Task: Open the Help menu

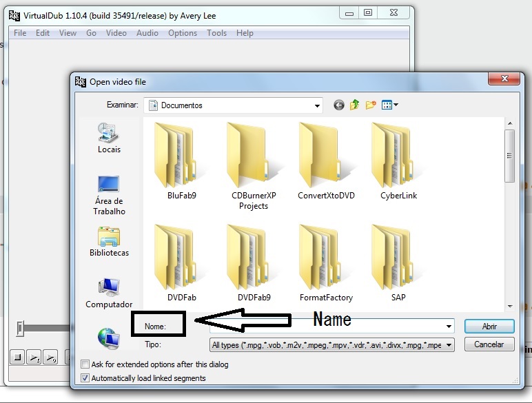Action: (245, 33)
